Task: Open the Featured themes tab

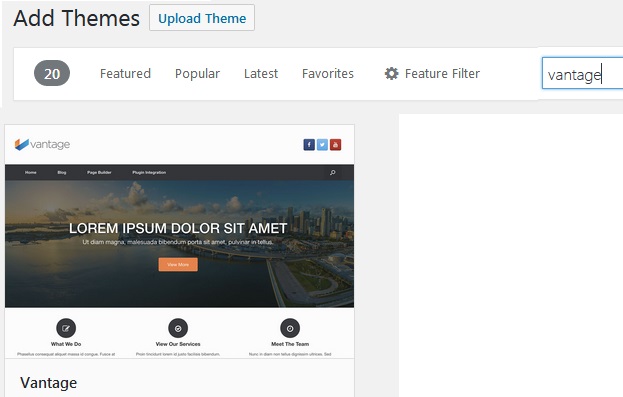Action: pos(125,74)
